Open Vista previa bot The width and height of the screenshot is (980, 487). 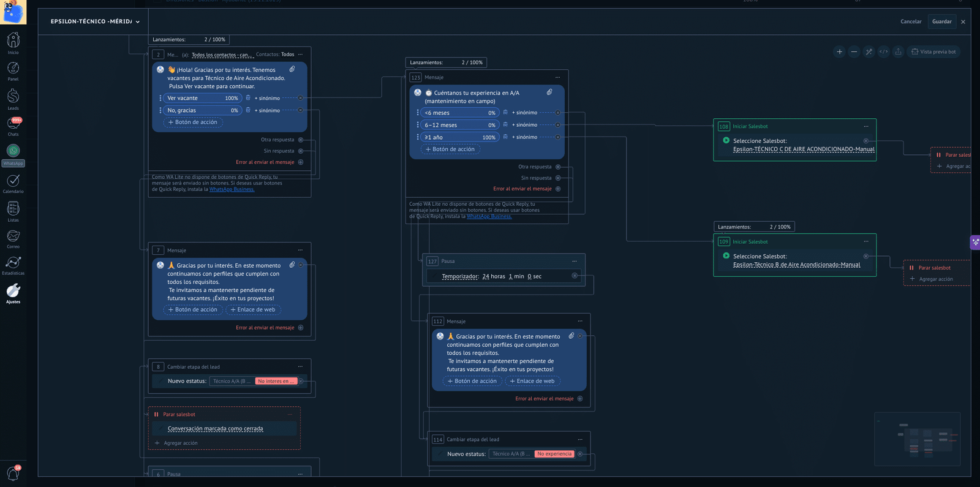click(933, 52)
